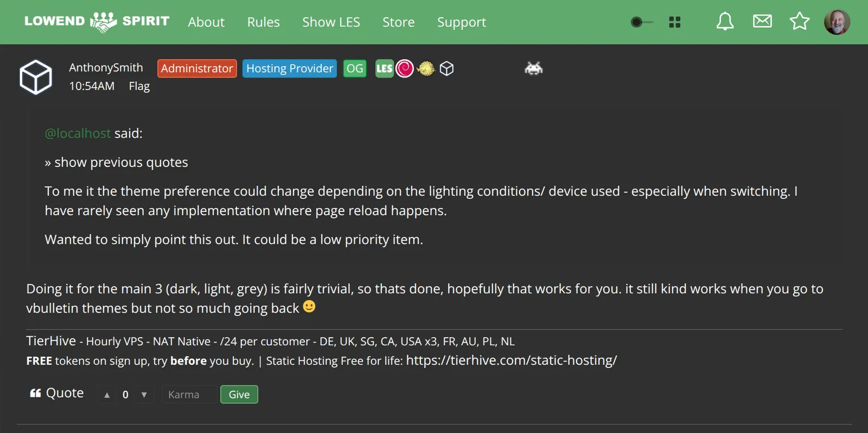Open the inbox envelope icon
The width and height of the screenshot is (868, 433).
click(x=762, y=21)
